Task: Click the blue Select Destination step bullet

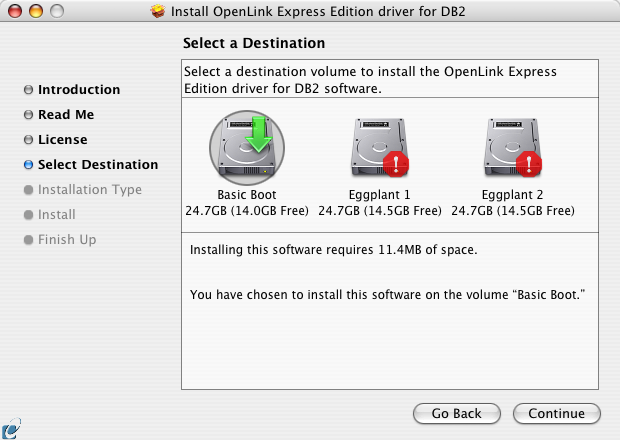Action: (x=28, y=164)
